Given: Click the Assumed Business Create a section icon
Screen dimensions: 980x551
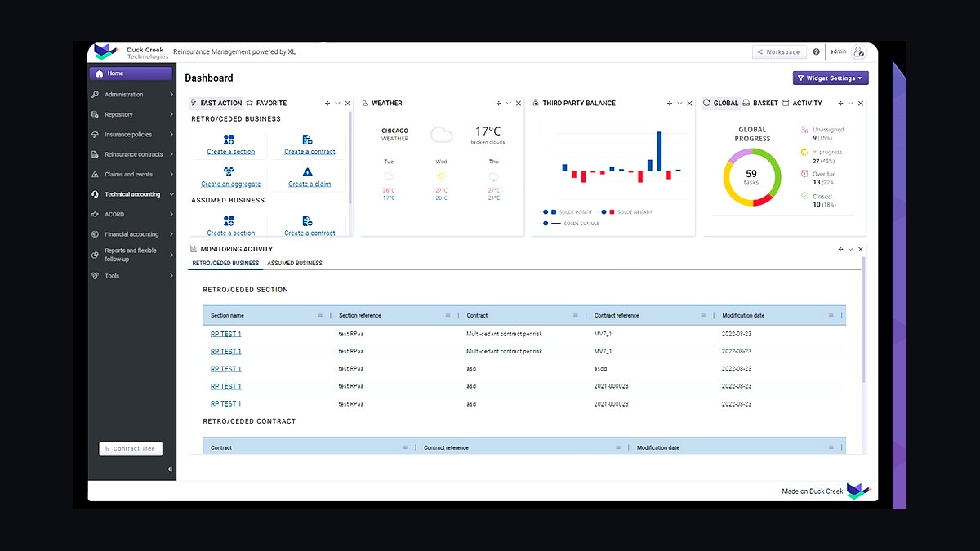Looking at the screenshot, I should (229, 221).
